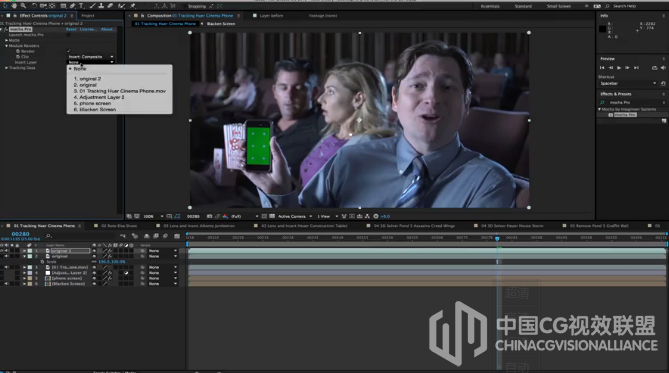Viewport: 669px width, 373px height.
Task: Click the show channel RGB icon
Action: (x=225, y=216)
